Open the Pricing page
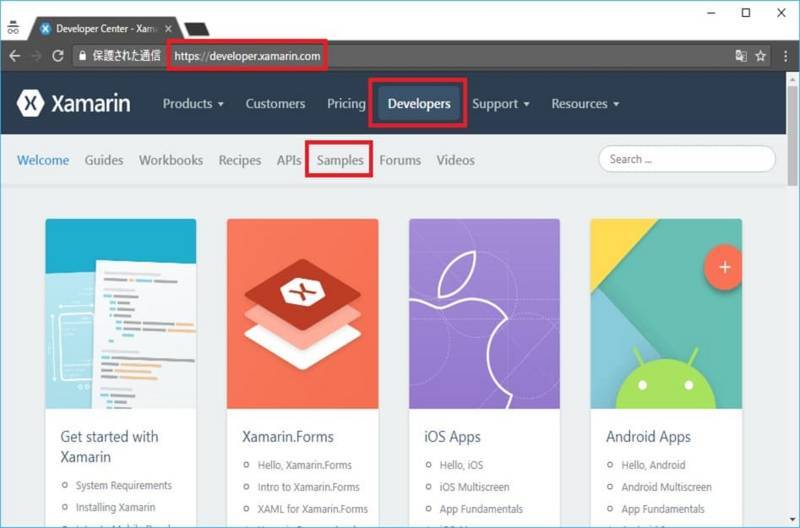 click(x=346, y=104)
